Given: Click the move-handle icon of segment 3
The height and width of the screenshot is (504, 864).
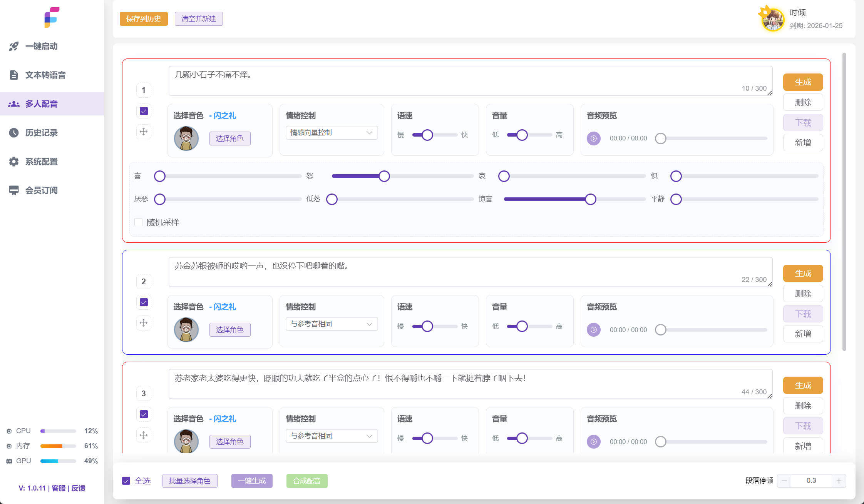Looking at the screenshot, I should pyautogui.click(x=144, y=435).
